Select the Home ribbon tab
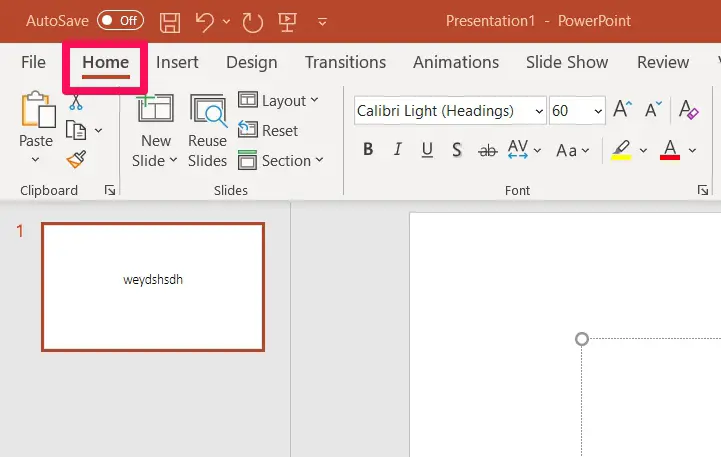 tap(105, 62)
